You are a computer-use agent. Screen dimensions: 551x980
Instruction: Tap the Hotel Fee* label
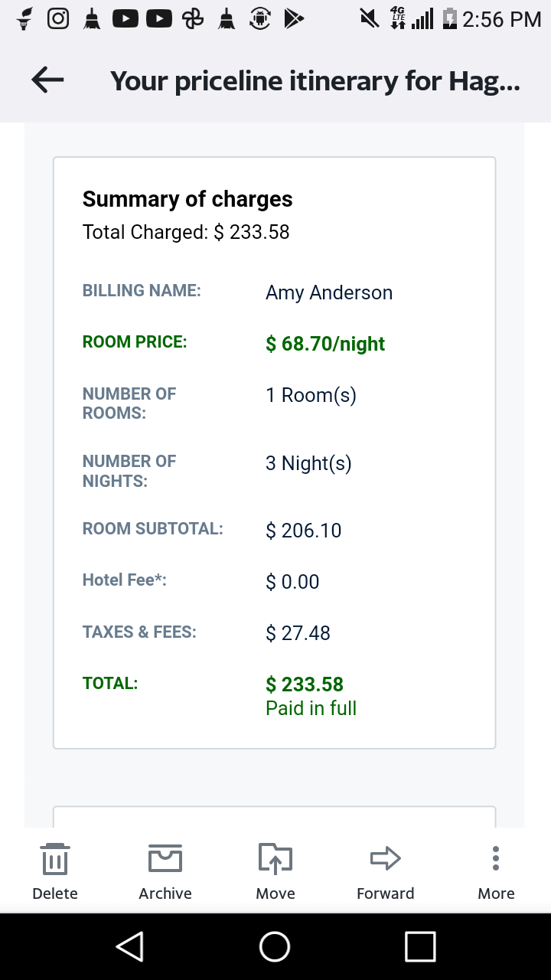tap(125, 580)
